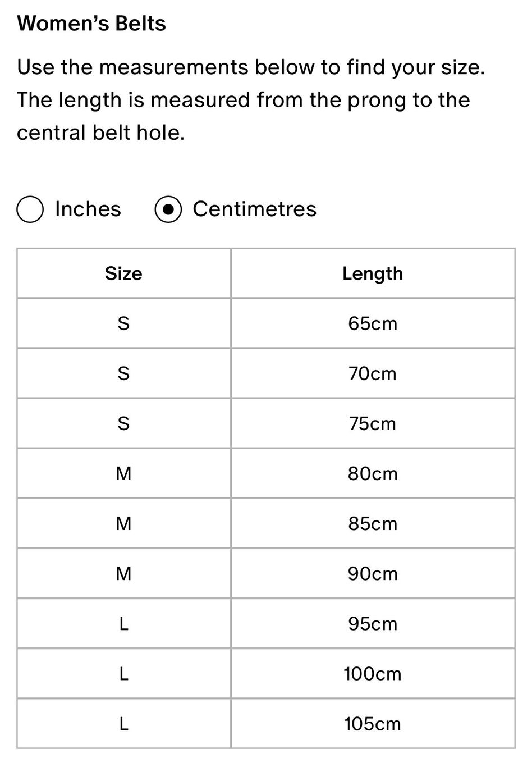Select the Inches radio button
Image resolution: width=532 pixels, height=758 pixels.
[30, 209]
